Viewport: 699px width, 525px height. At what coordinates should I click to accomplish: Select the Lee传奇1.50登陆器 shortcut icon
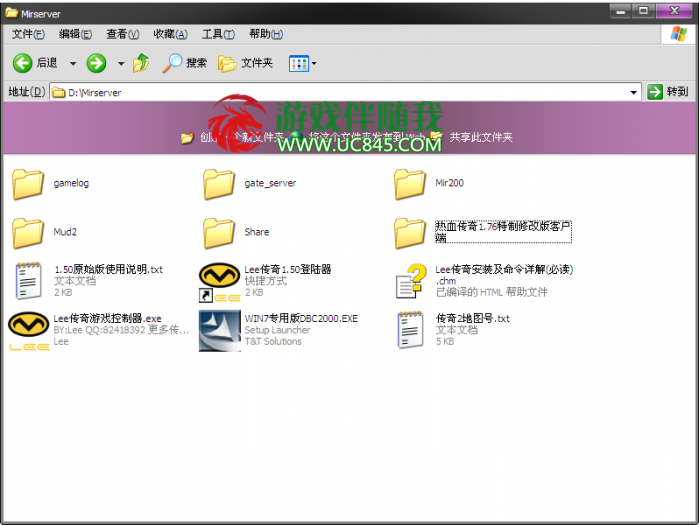pos(219,282)
